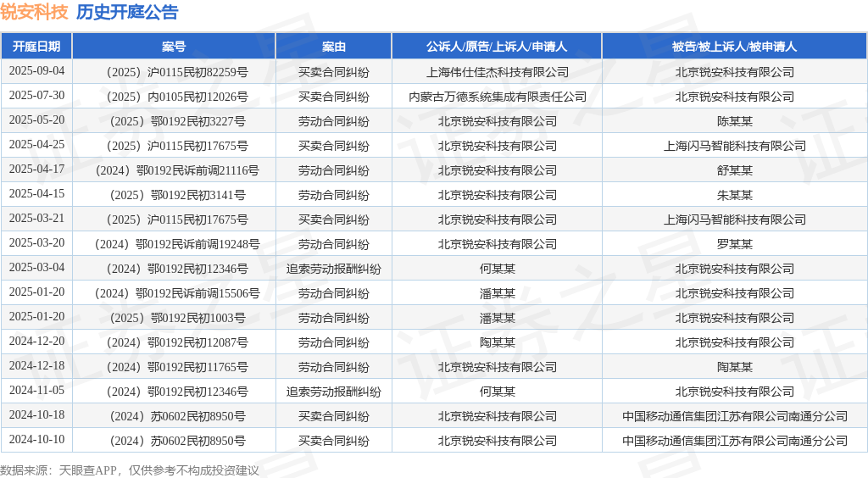Click the 被告/被上诉人/被申请人 column header
The height and width of the screenshot is (478, 868).
735,47
